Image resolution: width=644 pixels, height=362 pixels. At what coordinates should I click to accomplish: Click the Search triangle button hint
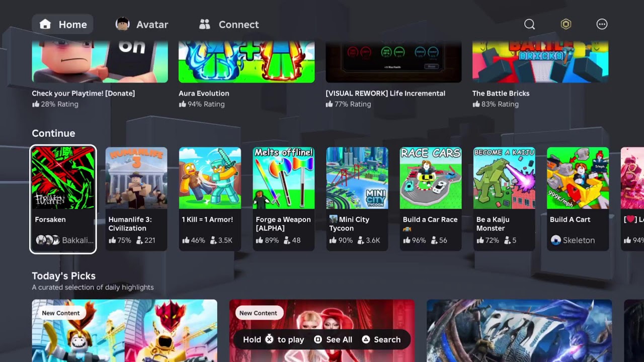[381, 340]
